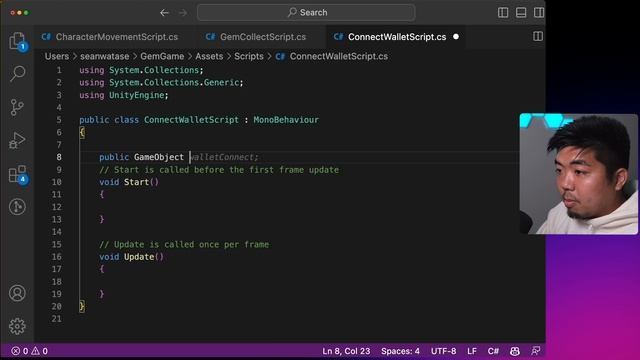
Task: Open the Extensions view with badge 4
Action: 17,174
